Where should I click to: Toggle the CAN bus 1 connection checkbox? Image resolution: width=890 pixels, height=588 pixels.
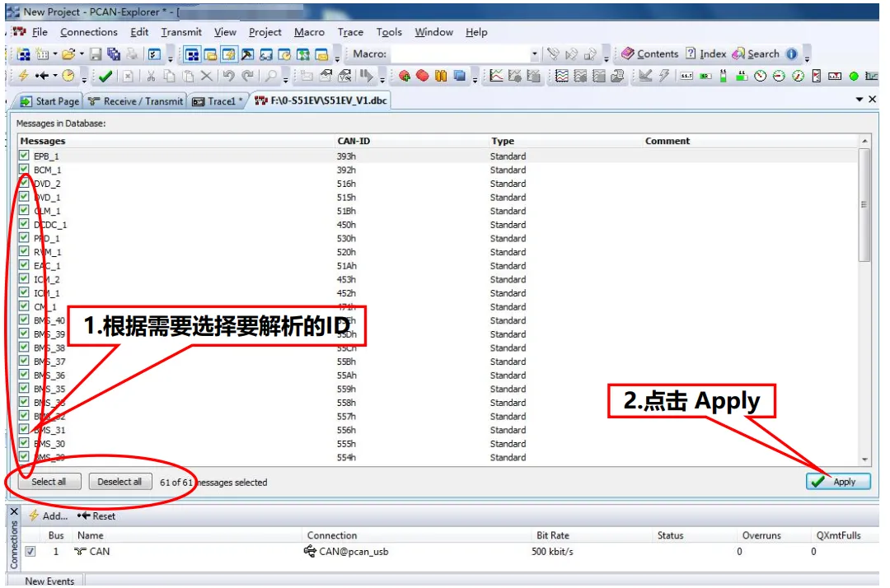(30, 551)
